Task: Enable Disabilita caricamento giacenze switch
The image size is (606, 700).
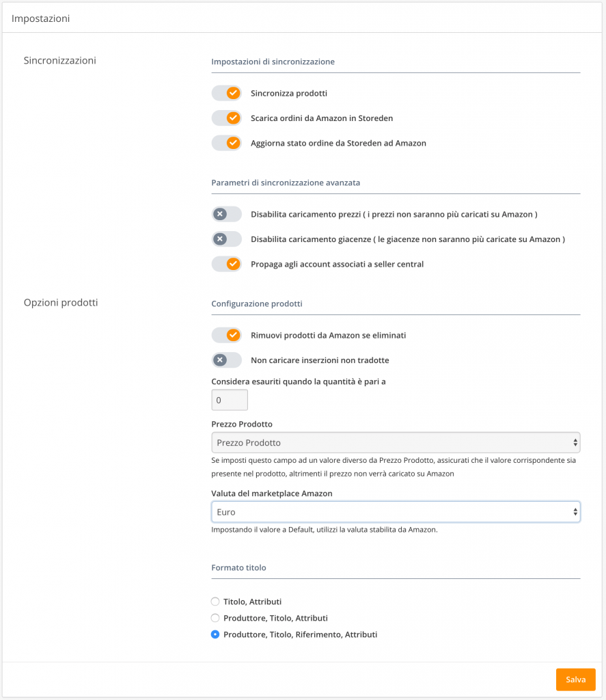Action: (226, 239)
